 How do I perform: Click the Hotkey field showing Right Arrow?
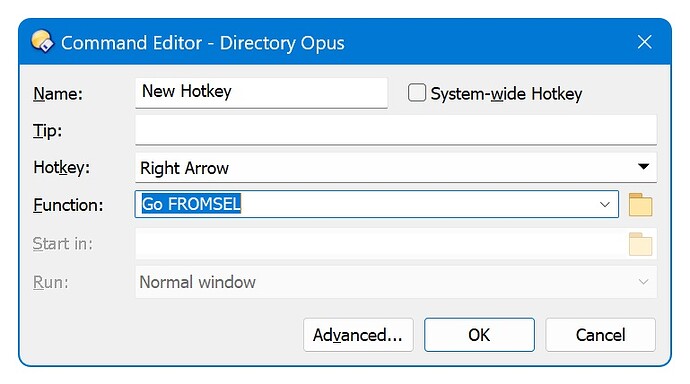click(396, 168)
